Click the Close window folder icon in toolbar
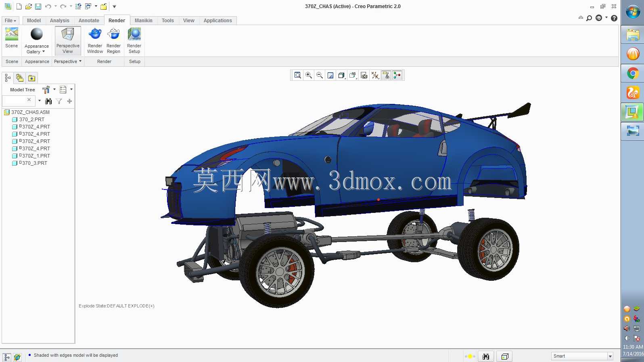Image resolution: width=644 pixels, height=362 pixels. pos(104,6)
